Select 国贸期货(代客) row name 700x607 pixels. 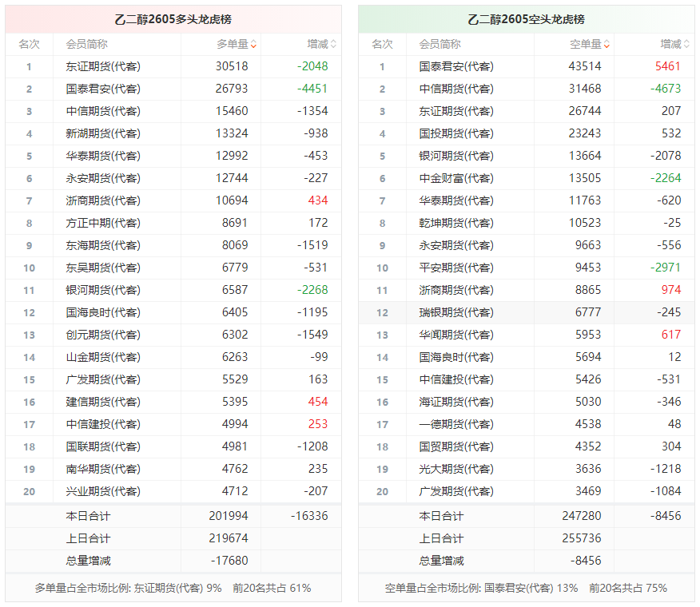pos(456,446)
